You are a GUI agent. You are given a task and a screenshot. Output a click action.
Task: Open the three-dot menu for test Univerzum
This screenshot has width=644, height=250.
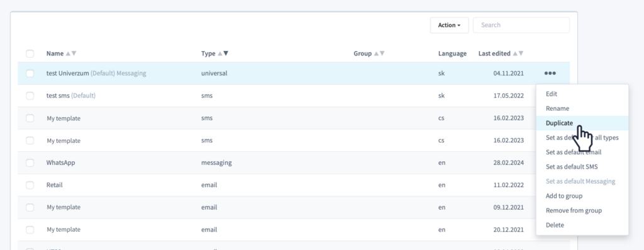550,73
